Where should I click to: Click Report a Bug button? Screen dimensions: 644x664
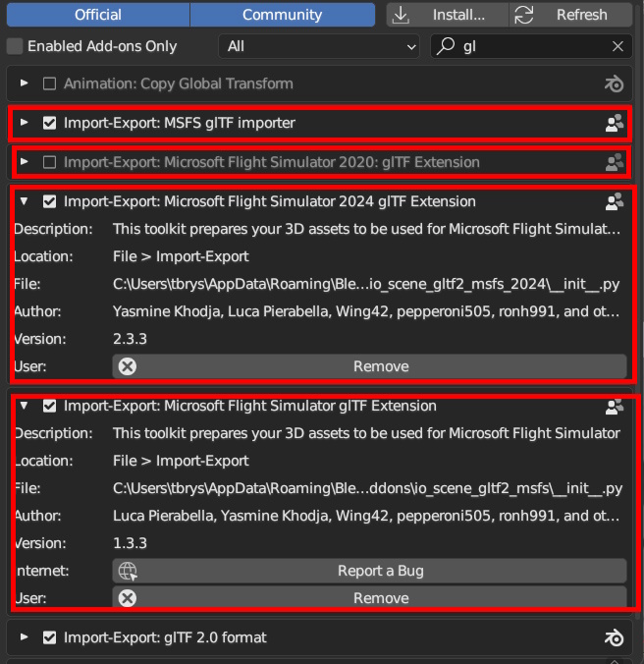(x=369, y=571)
